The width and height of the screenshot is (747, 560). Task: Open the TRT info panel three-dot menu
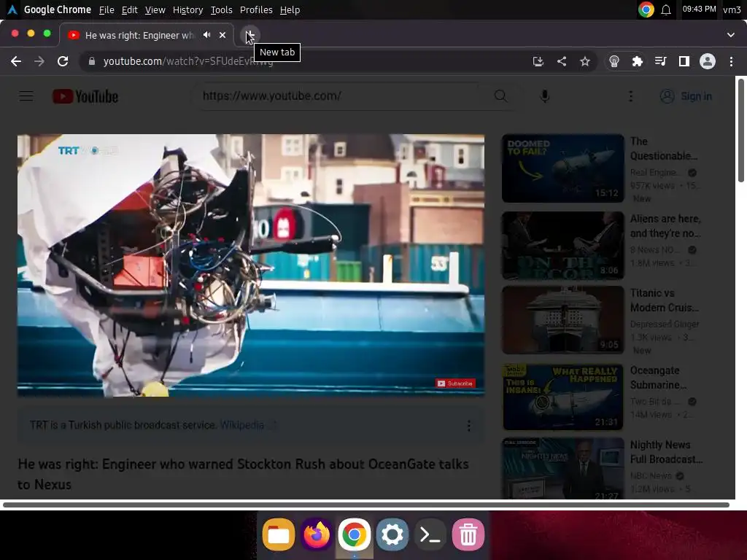(x=469, y=425)
